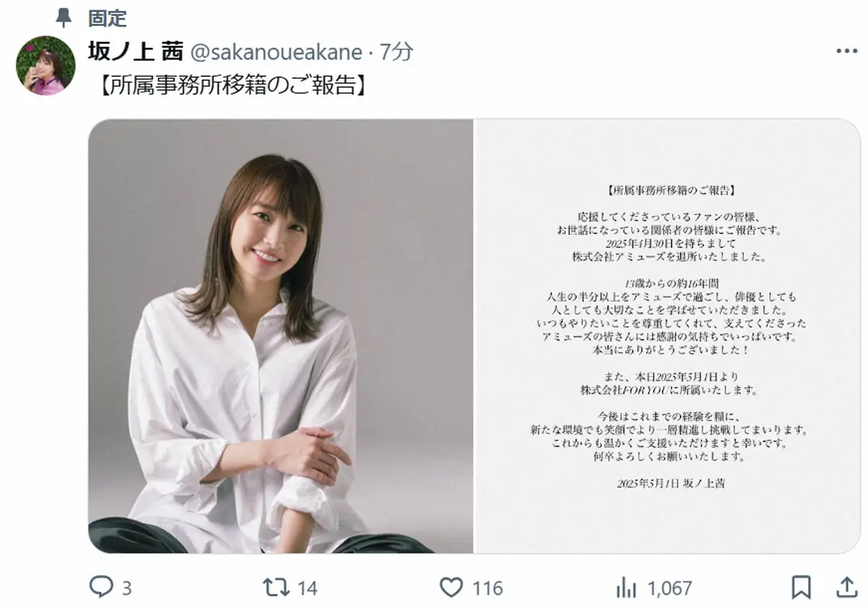The width and height of the screenshot is (868, 608).
Task: Open profile via name 坂ノ上 茜
Action: click(135, 52)
